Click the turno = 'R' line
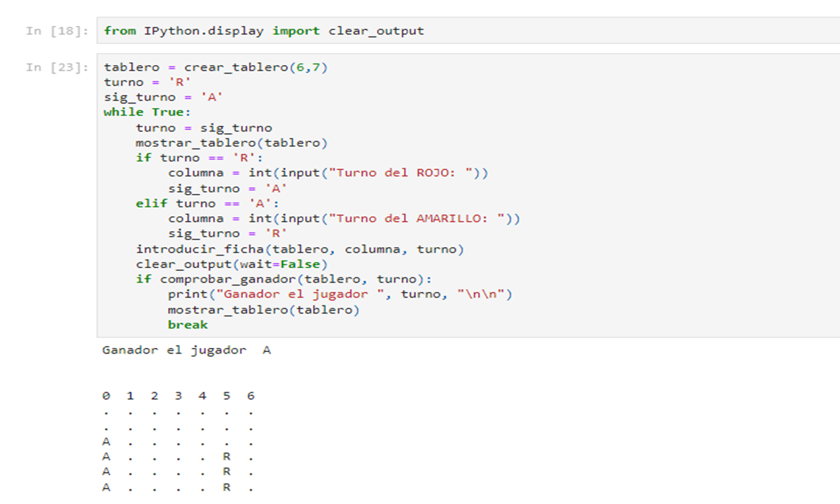Screen dimensions: 840x504 tap(148, 82)
